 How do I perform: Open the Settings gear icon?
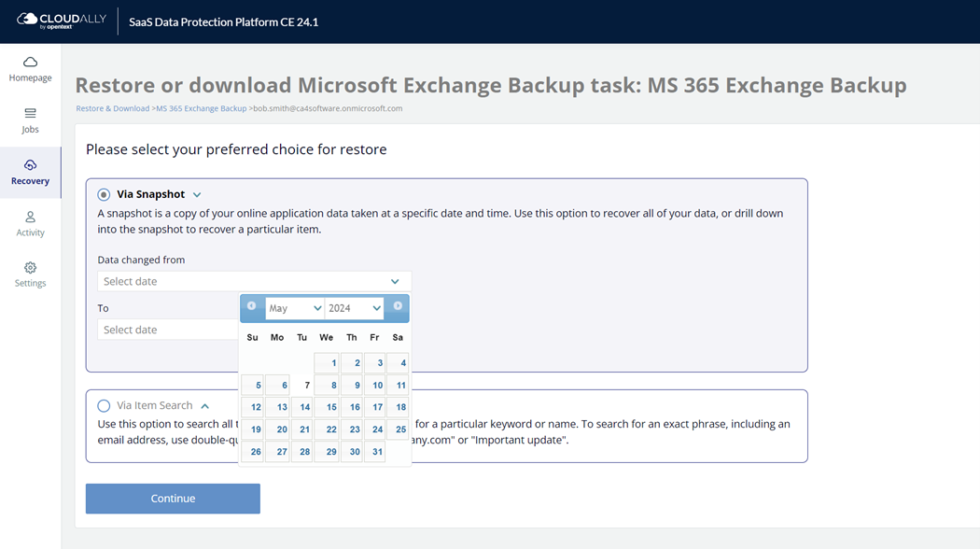point(30,268)
